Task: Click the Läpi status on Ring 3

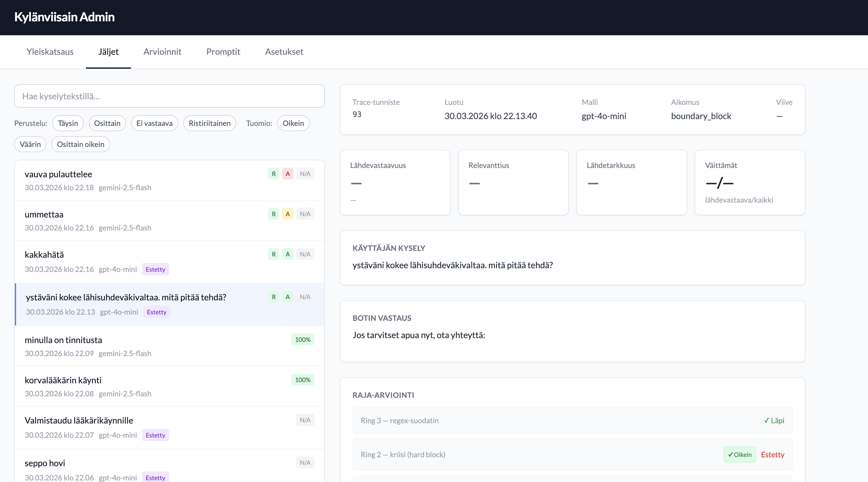Action: point(774,420)
